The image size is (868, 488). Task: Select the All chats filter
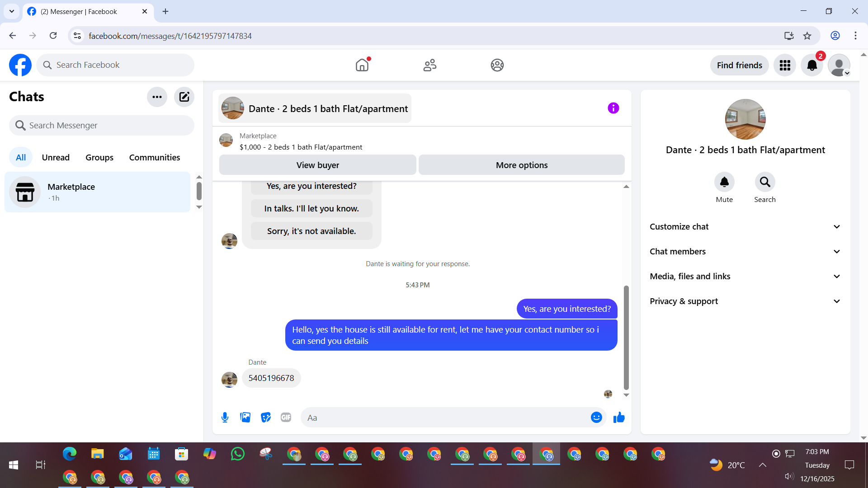pyautogui.click(x=21, y=157)
